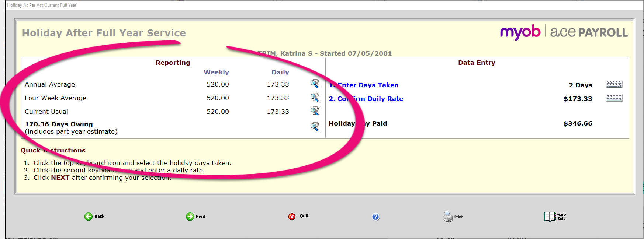Go to the previous screen with Back
644x239 pixels.
click(89, 217)
